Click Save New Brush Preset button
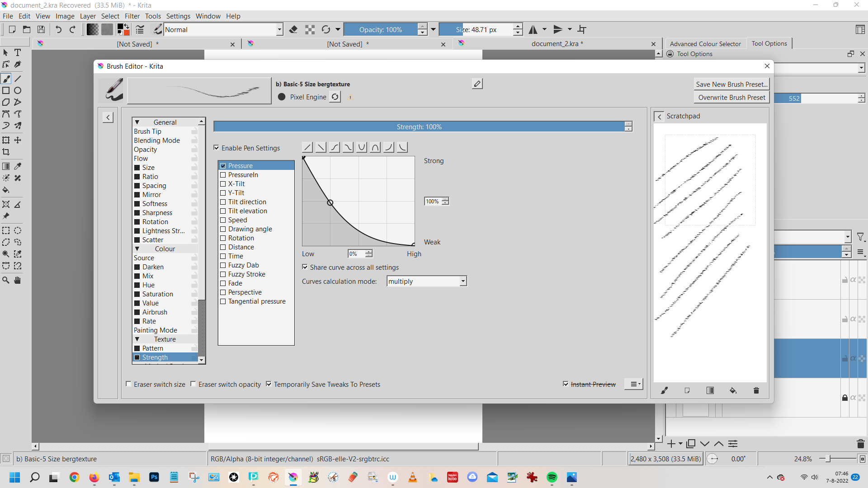Screen dimensions: 868x488 731,84
